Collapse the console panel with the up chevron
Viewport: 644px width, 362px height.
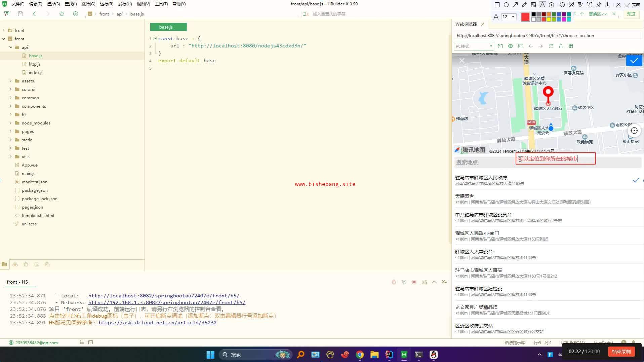pos(434,282)
